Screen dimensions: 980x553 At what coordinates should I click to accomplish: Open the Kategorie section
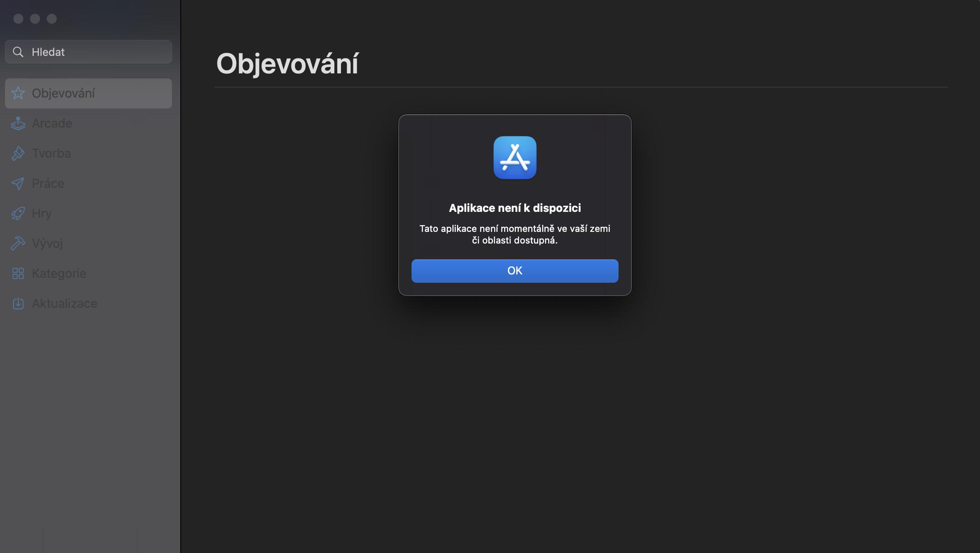point(88,273)
